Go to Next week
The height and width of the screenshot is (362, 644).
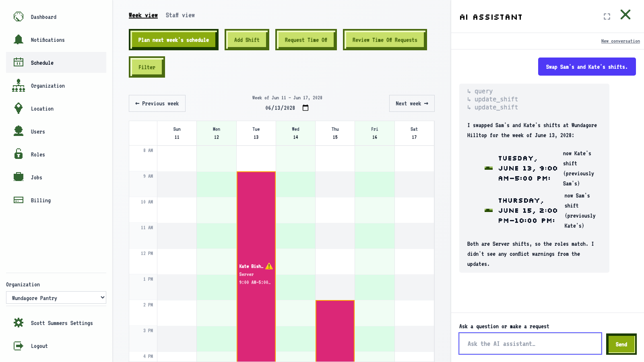tap(412, 103)
